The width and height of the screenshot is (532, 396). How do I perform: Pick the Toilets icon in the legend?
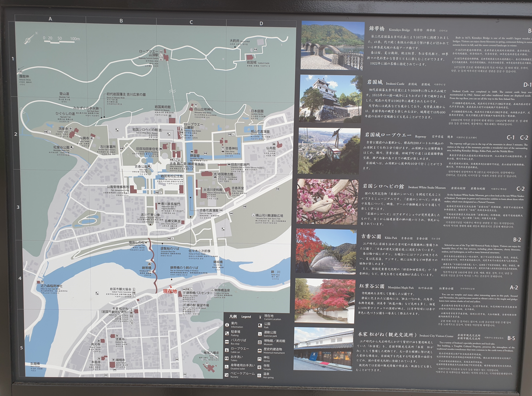(227, 357)
